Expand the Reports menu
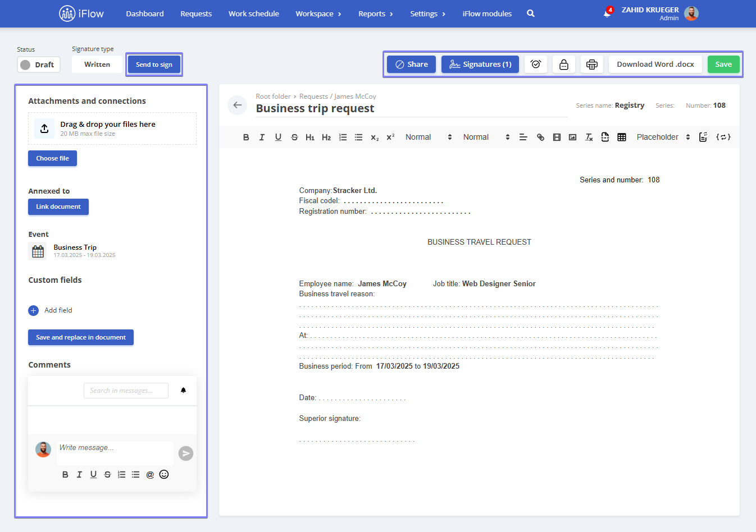This screenshot has width=756, height=532. tap(376, 13)
